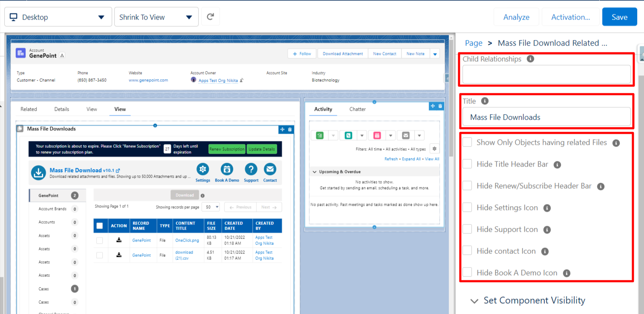Click the teal Log a Call icon
The height and width of the screenshot is (314, 644).
(x=349, y=135)
